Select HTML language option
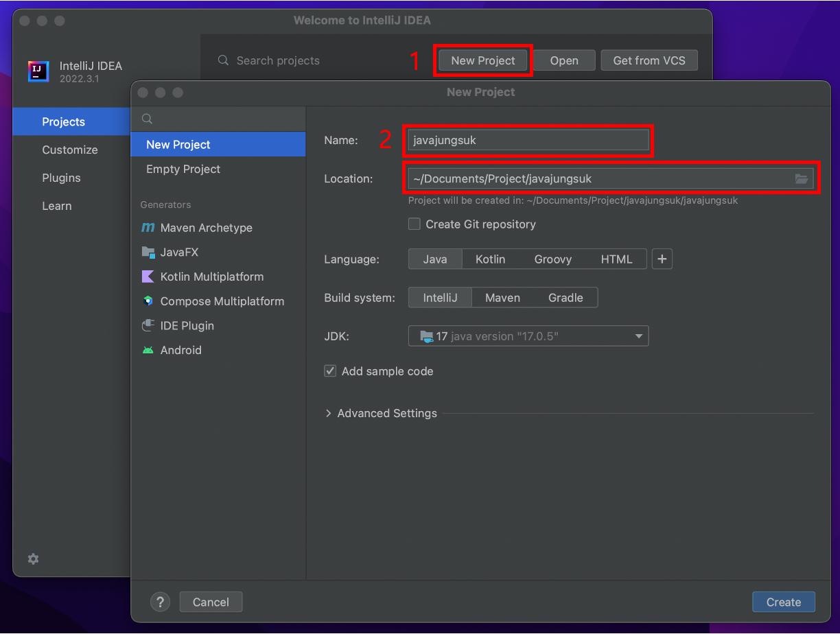The image size is (840, 634). click(617, 259)
